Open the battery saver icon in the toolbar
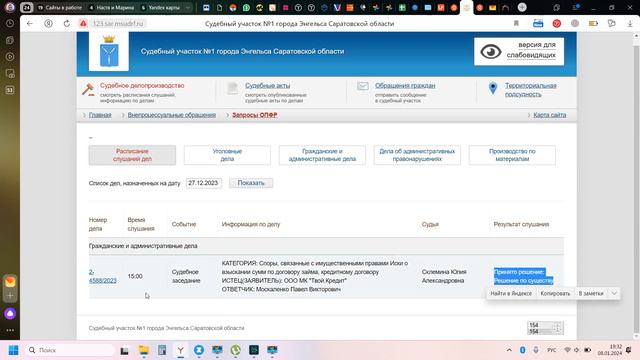This screenshot has height=360, width=640. tap(593, 24)
